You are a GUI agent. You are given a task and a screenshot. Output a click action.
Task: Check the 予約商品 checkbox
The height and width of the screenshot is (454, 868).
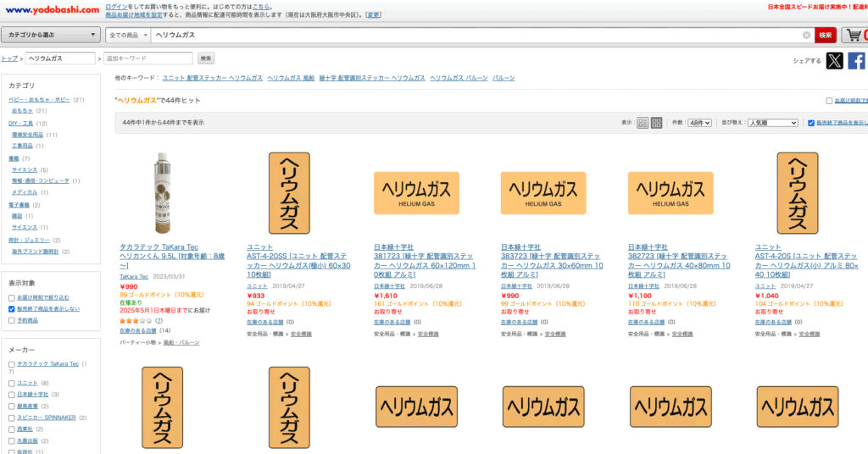[12, 320]
